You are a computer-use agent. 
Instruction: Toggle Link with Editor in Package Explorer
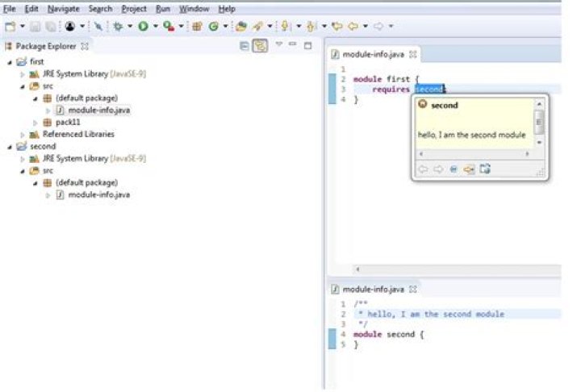click(x=260, y=46)
